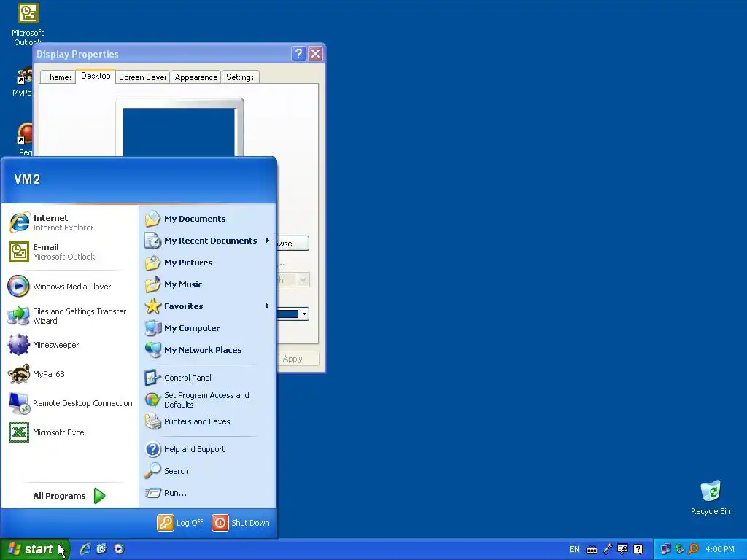This screenshot has width=747, height=560.
Task: Click the Log Off button
Action: point(181,523)
